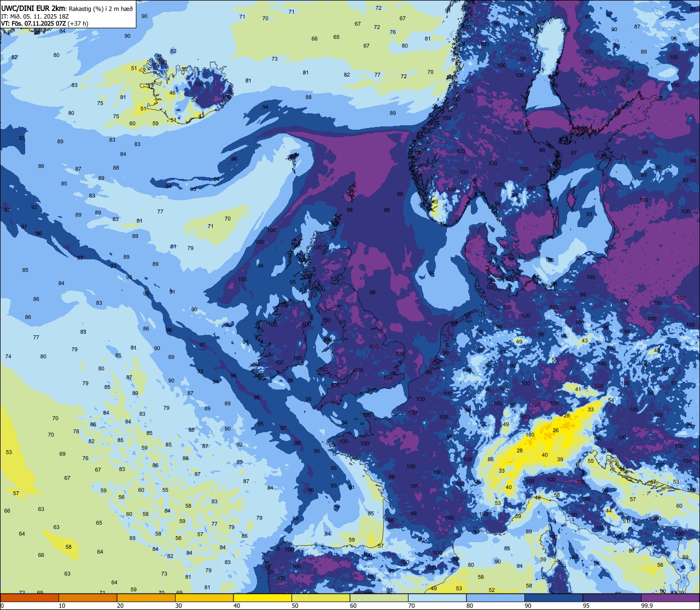
Task: Click the "74" value near the left map edge
Action: coord(8,357)
